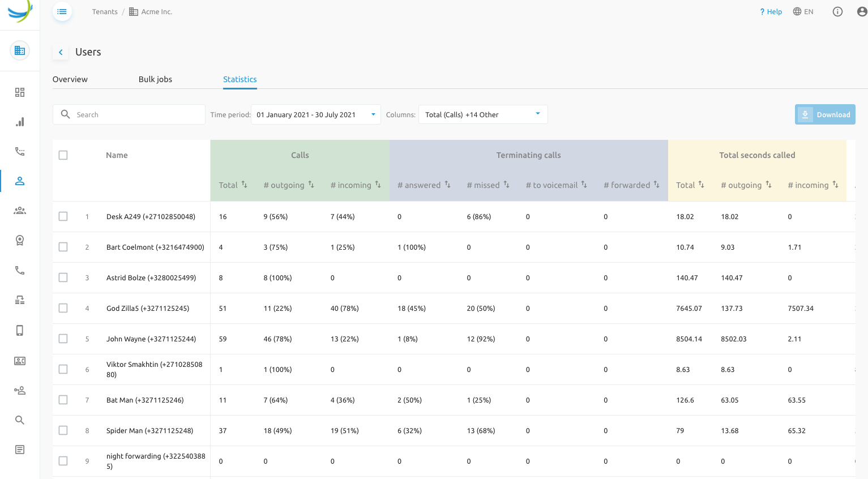Switch to the Overview tab
Image resolution: width=868 pixels, height=479 pixels.
point(70,79)
